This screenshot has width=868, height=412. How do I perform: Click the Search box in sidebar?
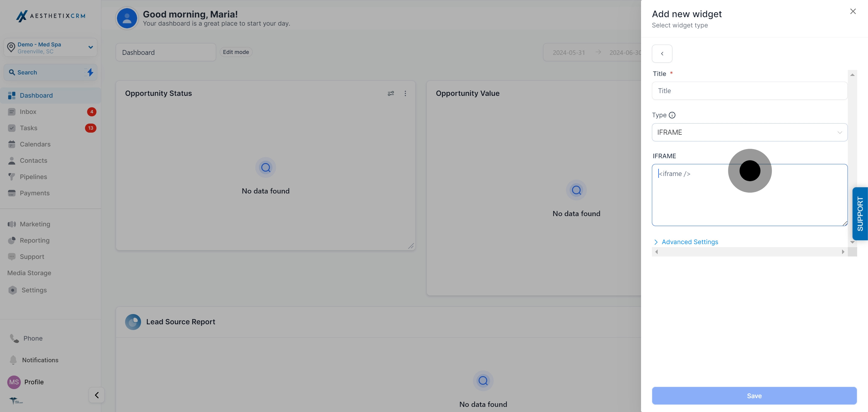51,72
